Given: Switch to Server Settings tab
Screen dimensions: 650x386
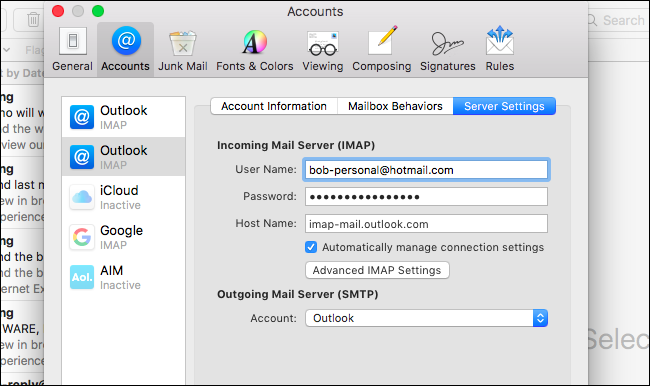Looking at the screenshot, I should coord(504,106).
